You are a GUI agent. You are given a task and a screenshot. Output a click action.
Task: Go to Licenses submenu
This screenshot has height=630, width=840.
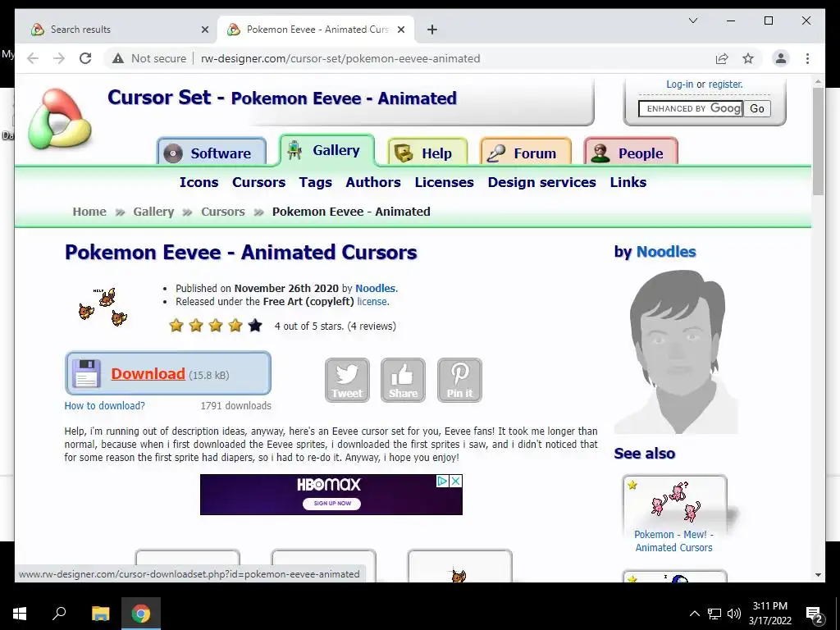[x=444, y=182]
